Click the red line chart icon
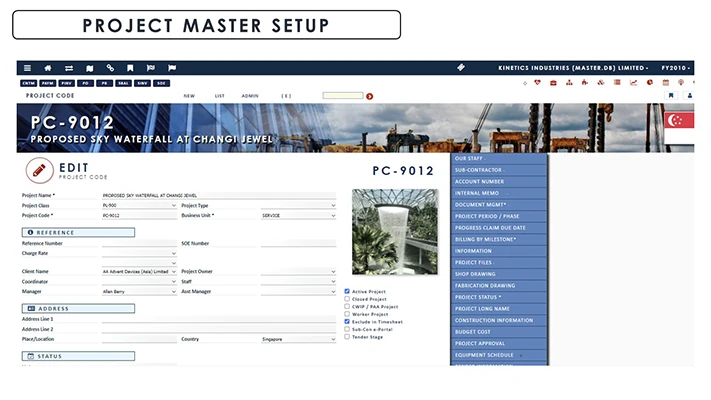 pyautogui.click(x=633, y=83)
